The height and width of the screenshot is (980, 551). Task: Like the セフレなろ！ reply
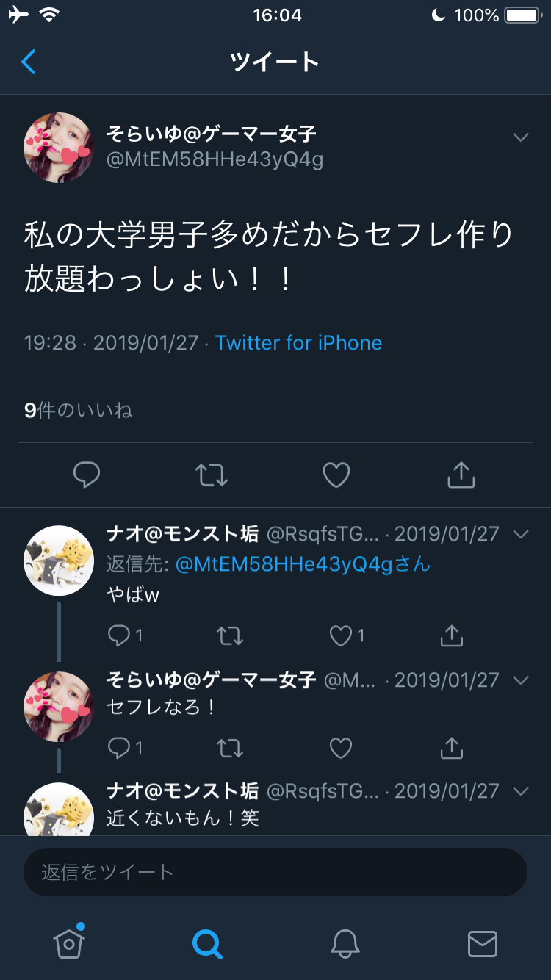340,748
